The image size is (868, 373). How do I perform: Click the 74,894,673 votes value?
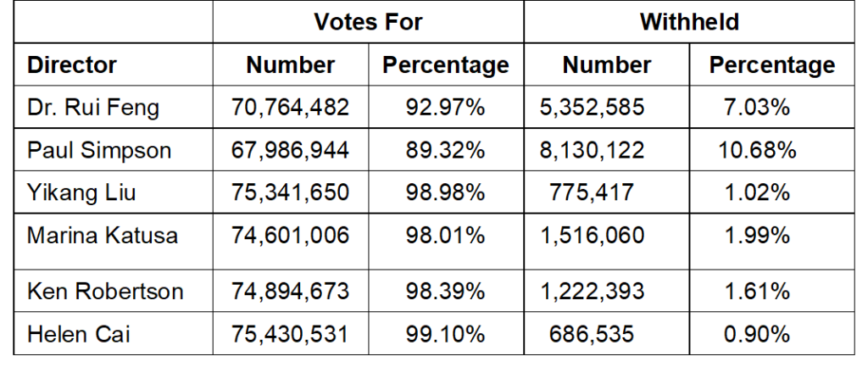[290, 292]
